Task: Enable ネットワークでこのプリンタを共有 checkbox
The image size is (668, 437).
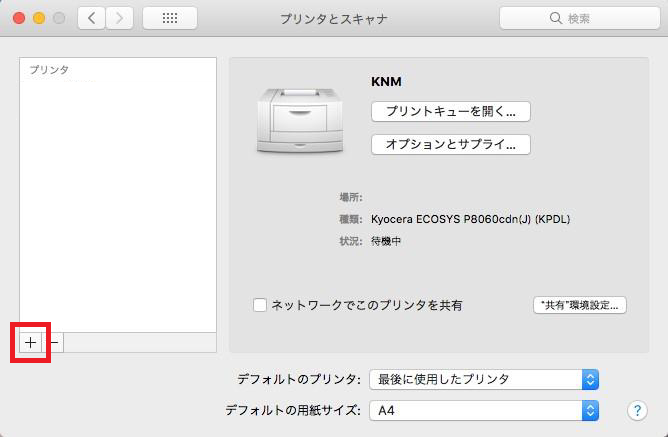Action: [x=260, y=305]
